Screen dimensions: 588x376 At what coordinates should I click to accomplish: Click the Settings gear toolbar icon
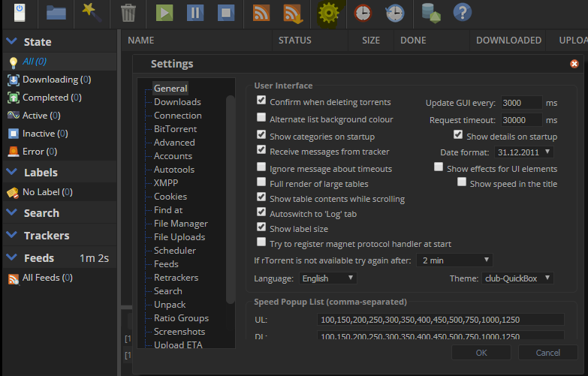point(328,13)
